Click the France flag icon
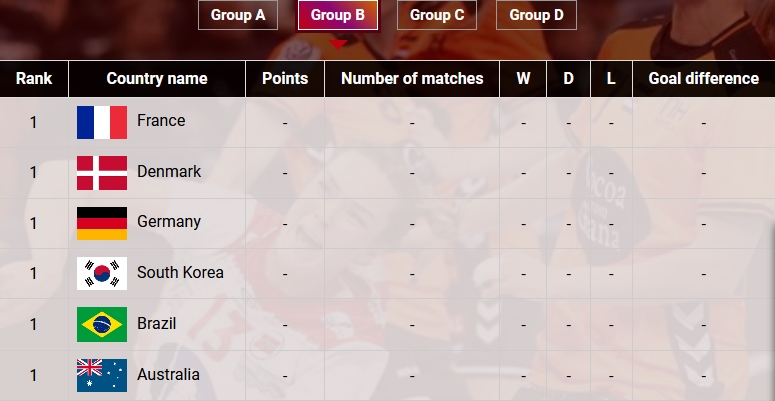The image size is (775, 401). pos(102,122)
